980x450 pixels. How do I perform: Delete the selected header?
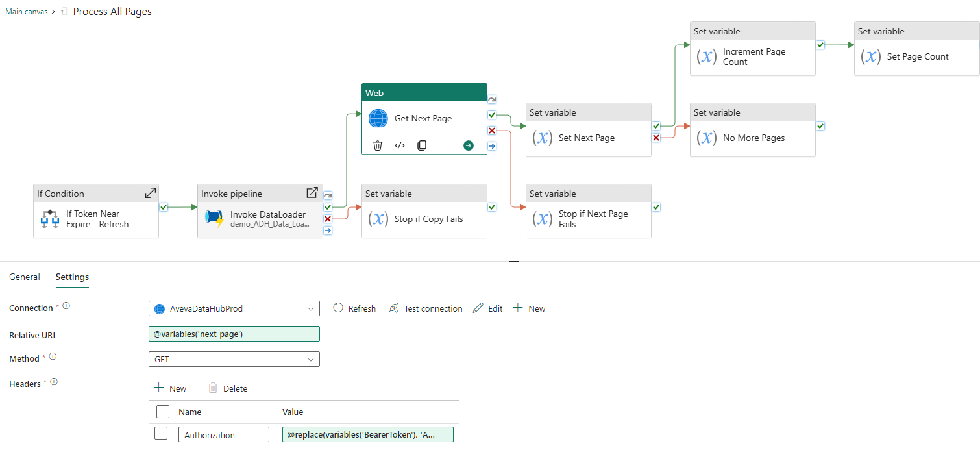point(228,388)
